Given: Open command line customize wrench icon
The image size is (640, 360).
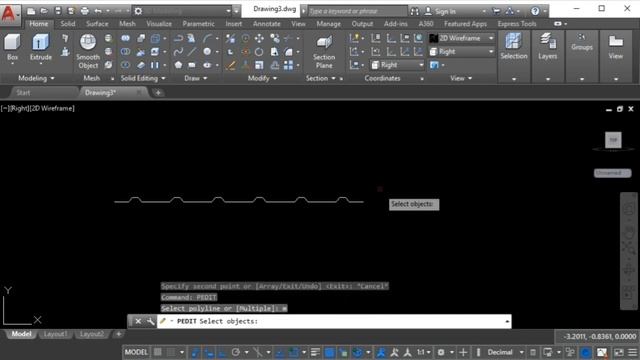Looking at the screenshot, I should [x=151, y=321].
